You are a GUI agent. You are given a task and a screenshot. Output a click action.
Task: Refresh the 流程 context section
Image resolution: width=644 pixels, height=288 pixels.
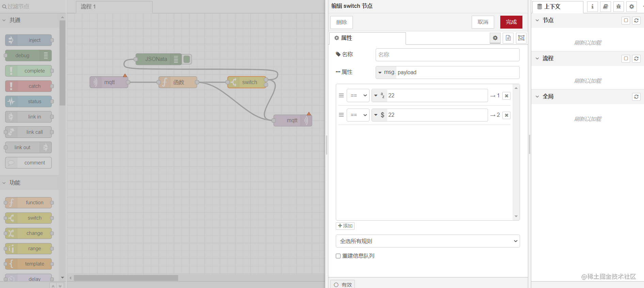point(636,59)
